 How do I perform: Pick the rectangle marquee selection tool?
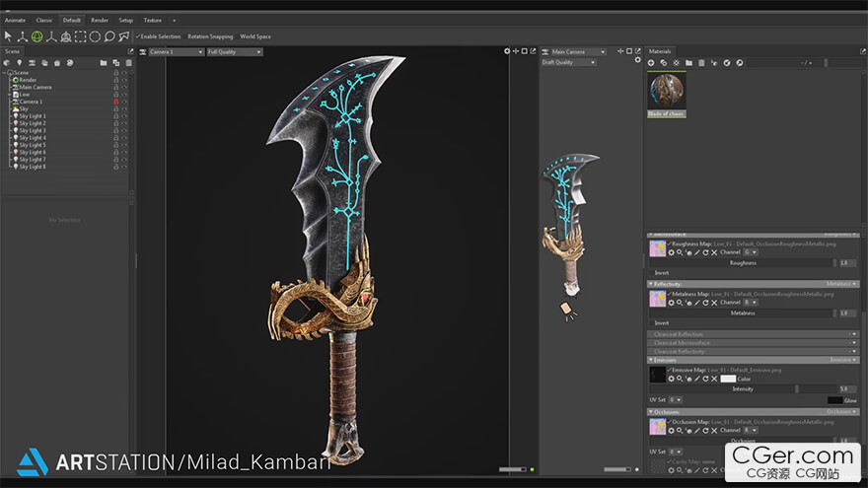click(81, 36)
